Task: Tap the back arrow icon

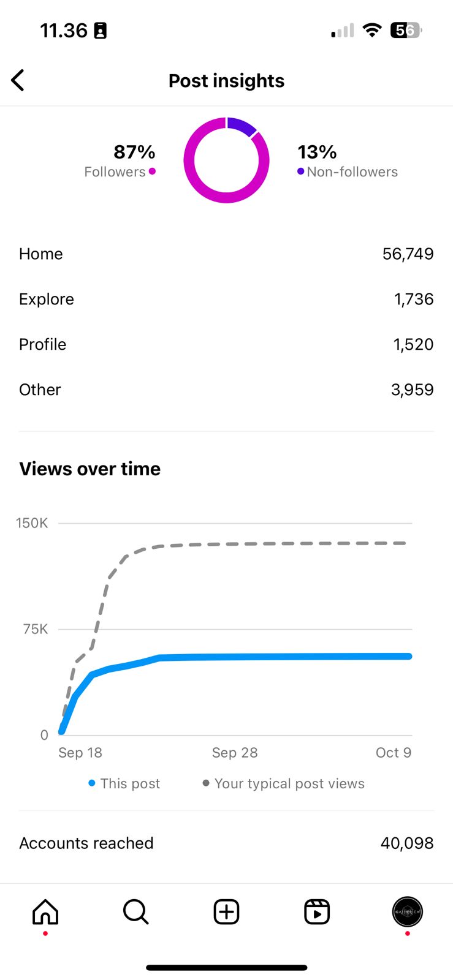Action: pyautogui.click(x=18, y=80)
